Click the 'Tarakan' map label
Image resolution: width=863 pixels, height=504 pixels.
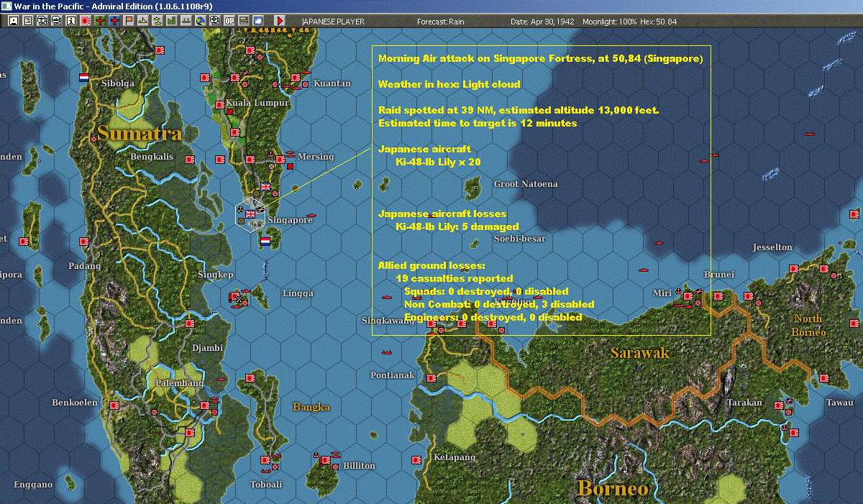(x=744, y=403)
